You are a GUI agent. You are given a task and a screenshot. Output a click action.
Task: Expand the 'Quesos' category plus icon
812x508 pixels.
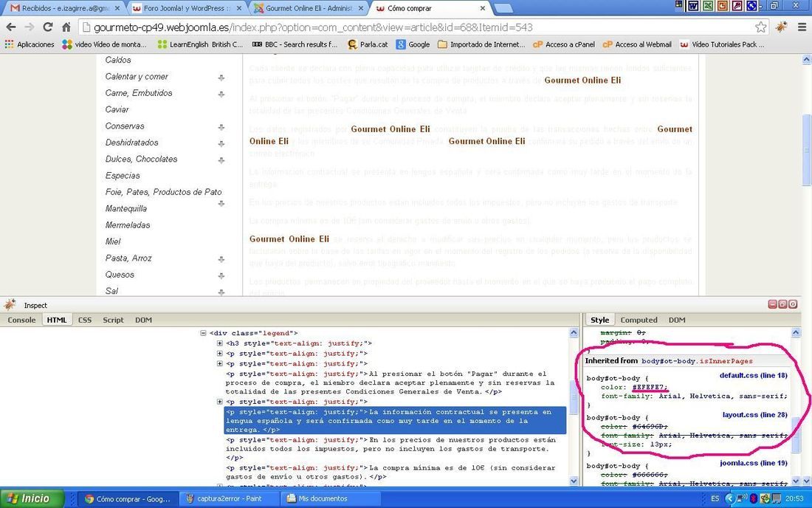[x=221, y=276]
